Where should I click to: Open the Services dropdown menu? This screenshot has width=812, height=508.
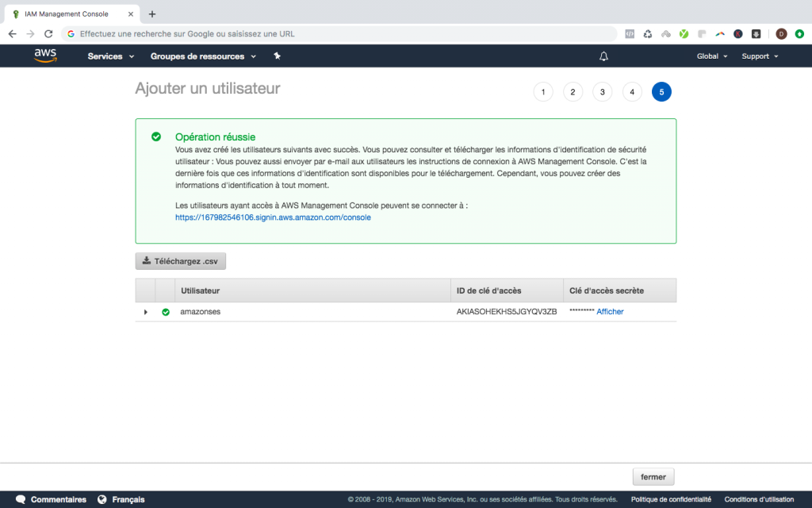pos(111,56)
